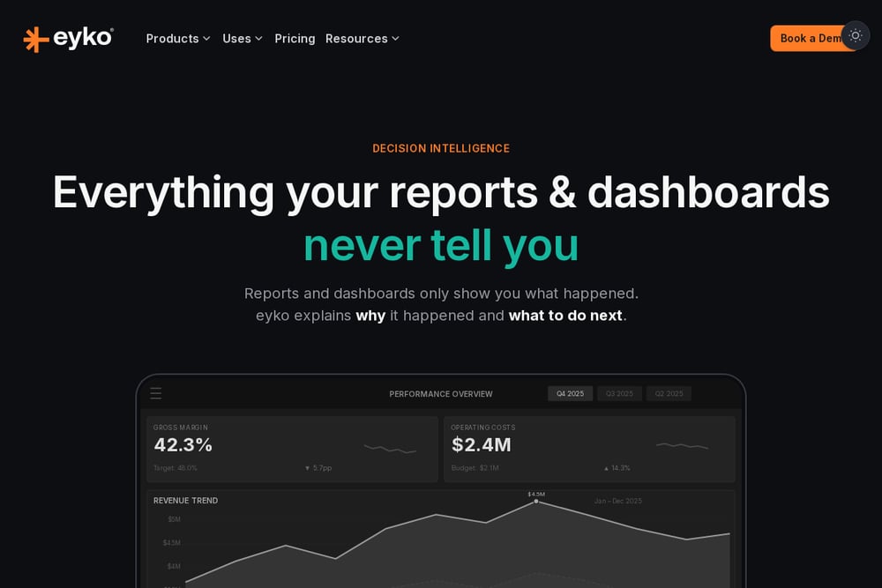Click the Operating Costs sparkline chart
The height and width of the screenshot is (588, 882).
pyautogui.click(x=683, y=446)
